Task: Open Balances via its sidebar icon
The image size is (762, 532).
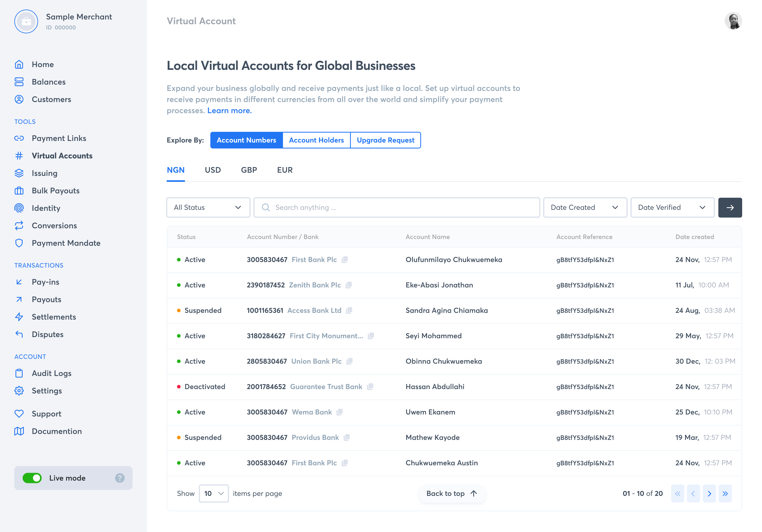Action: pos(19,82)
